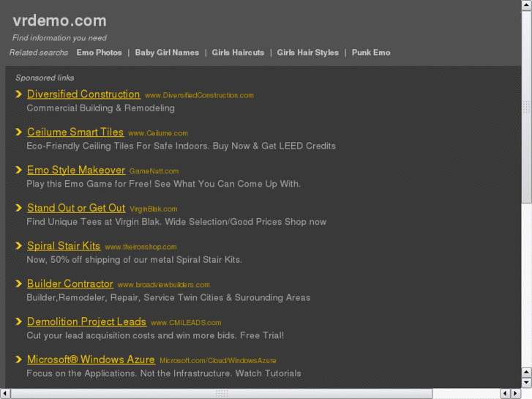
Task: Click the 50% off shipping description text
Action: pos(135,260)
